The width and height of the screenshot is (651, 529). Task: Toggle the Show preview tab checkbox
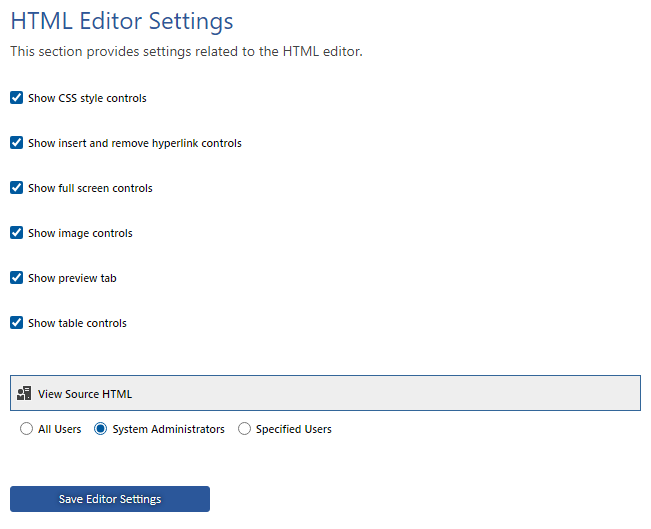point(16,277)
